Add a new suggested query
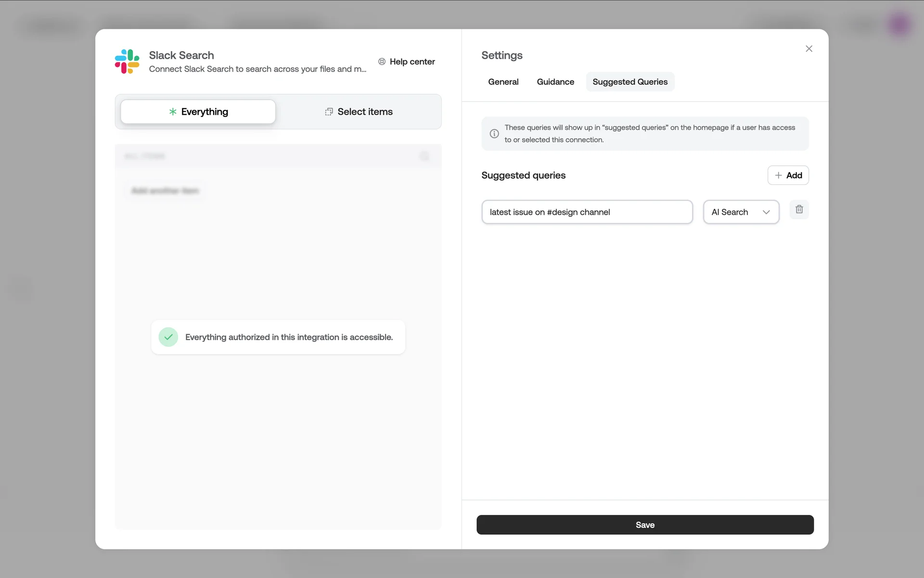The image size is (924, 578). tap(788, 175)
